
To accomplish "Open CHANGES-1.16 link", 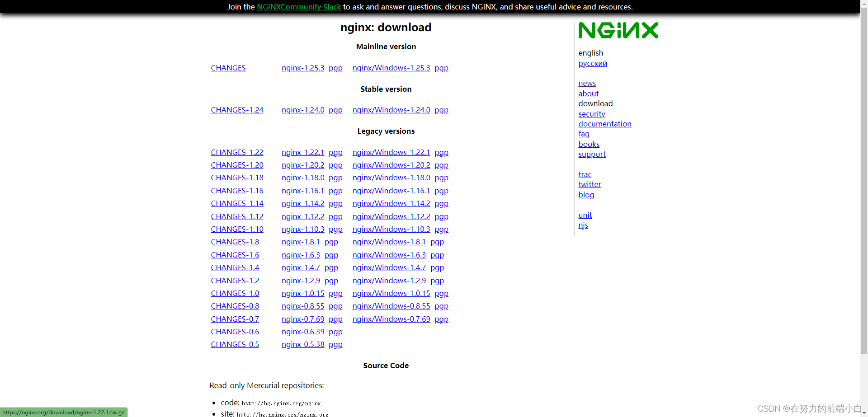I will [237, 191].
